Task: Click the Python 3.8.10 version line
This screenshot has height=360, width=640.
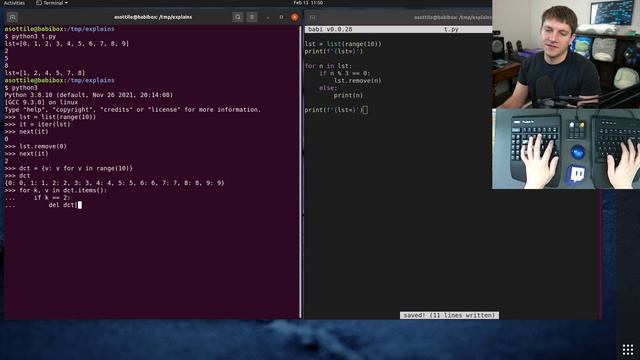Action: click(x=89, y=95)
